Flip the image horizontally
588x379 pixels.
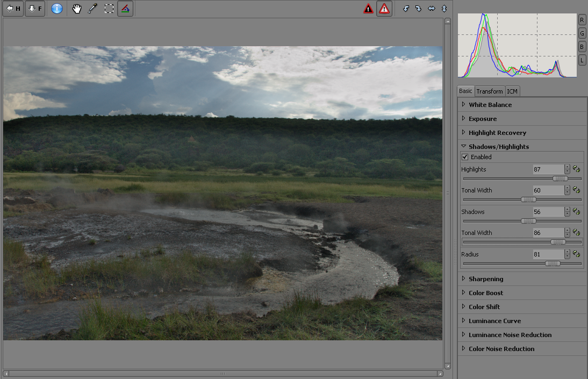[431, 9]
